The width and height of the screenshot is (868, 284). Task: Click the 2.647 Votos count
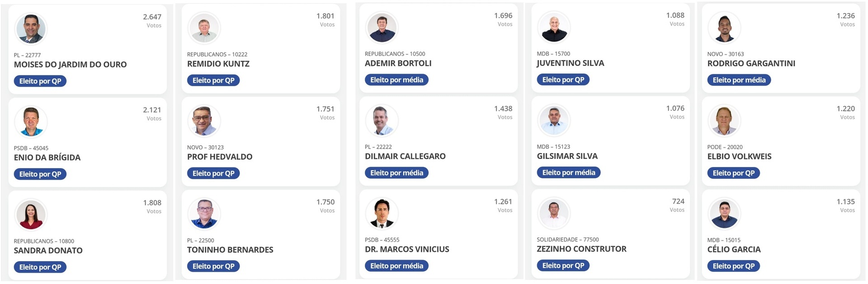[152, 17]
